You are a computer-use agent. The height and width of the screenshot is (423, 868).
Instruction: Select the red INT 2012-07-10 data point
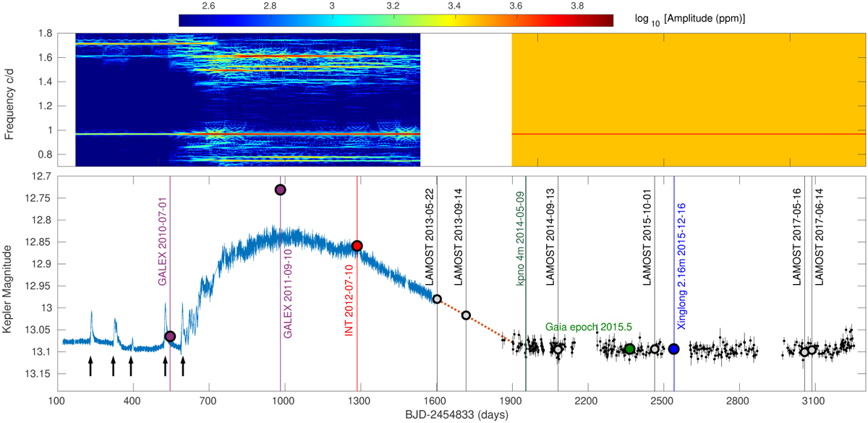tap(357, 246)
